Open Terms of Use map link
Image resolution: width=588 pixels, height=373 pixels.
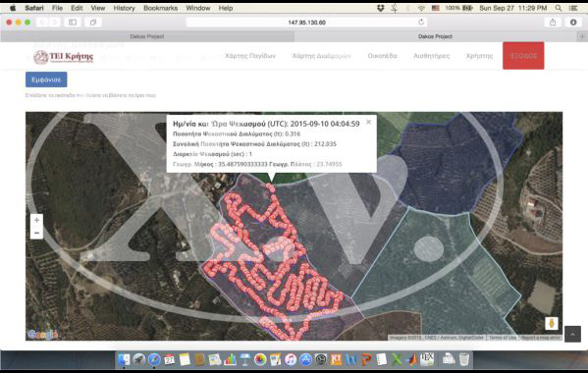[503, 338]
